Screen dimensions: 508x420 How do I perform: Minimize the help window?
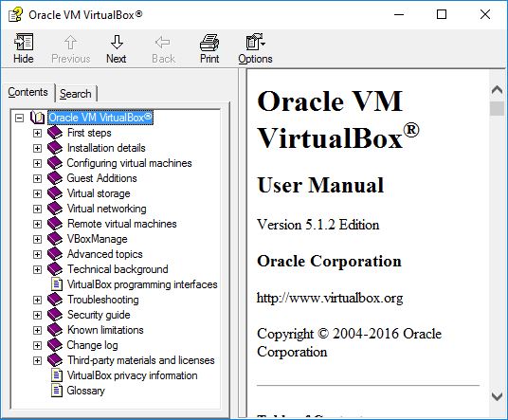(x=399, y=14)
